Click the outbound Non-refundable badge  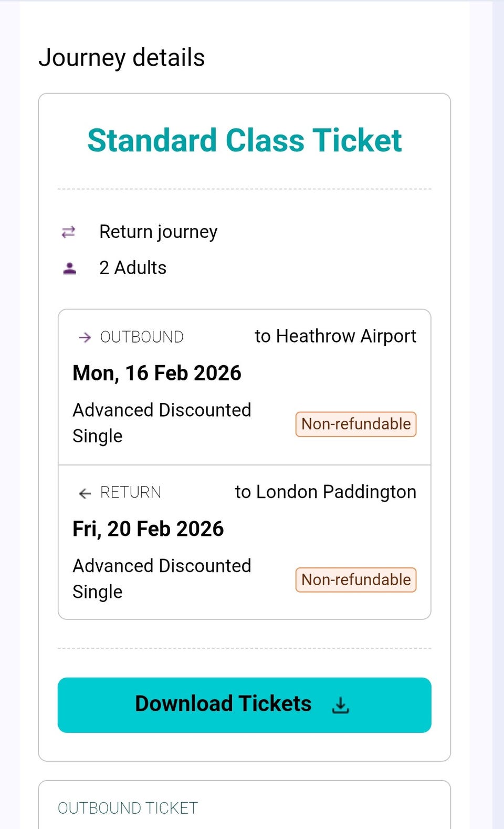356,424
